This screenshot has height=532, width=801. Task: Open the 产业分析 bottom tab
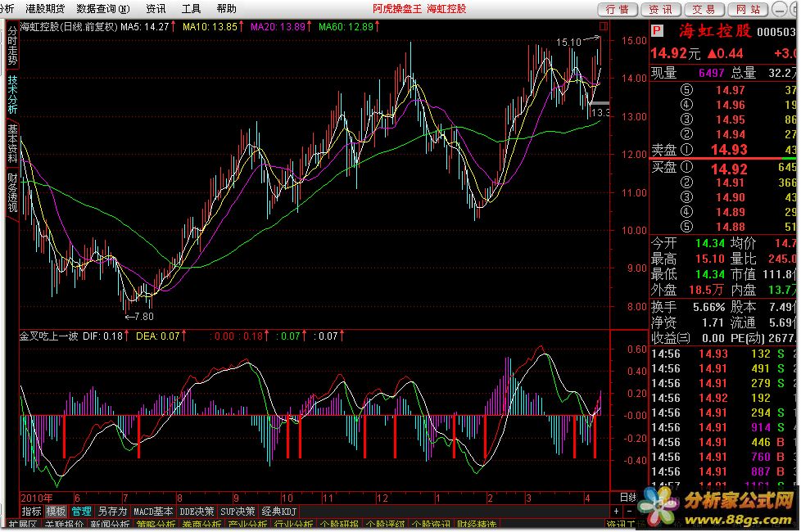(247, 525)
